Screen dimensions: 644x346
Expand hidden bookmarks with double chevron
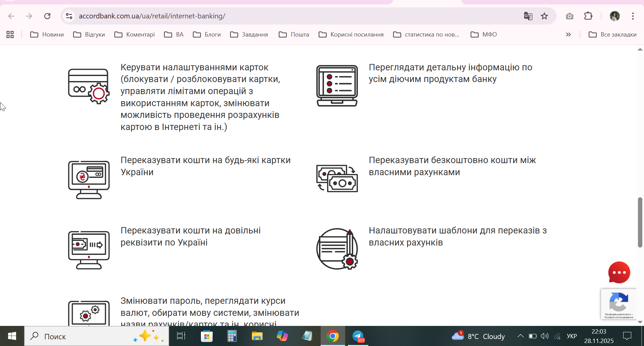[x=568, y=34]
